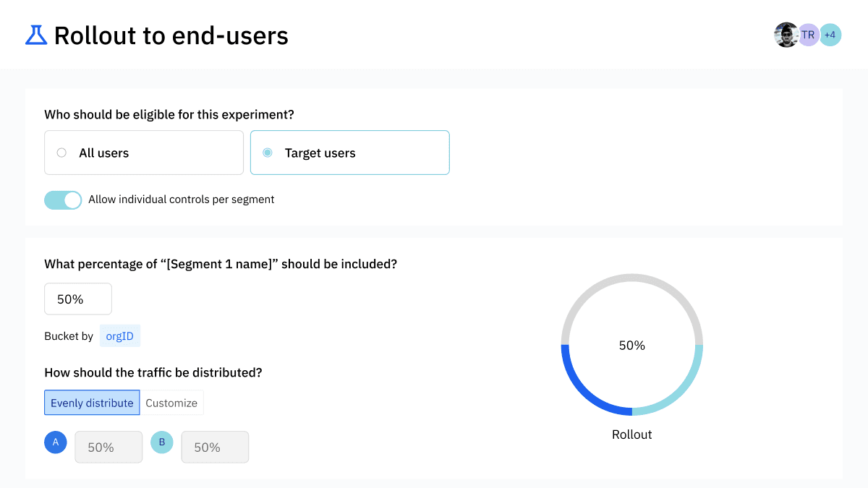Switch to Customize traffic distribution
Screen dimensions: 868x488
[171, 403]
